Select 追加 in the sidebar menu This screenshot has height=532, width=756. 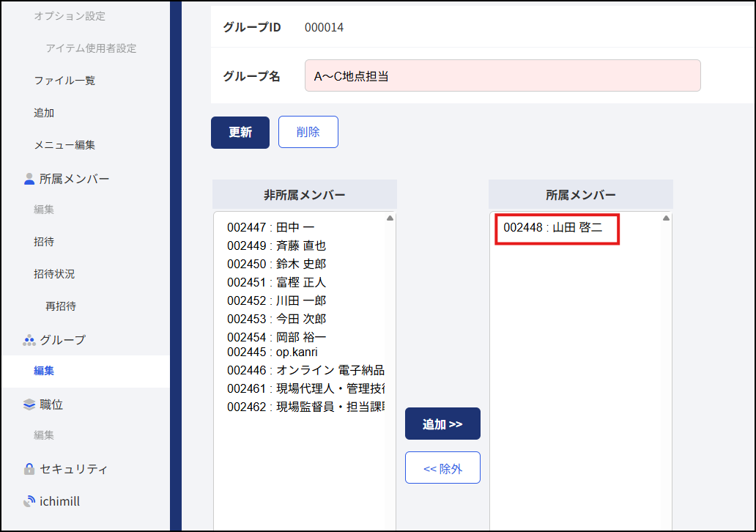[44, 113]
